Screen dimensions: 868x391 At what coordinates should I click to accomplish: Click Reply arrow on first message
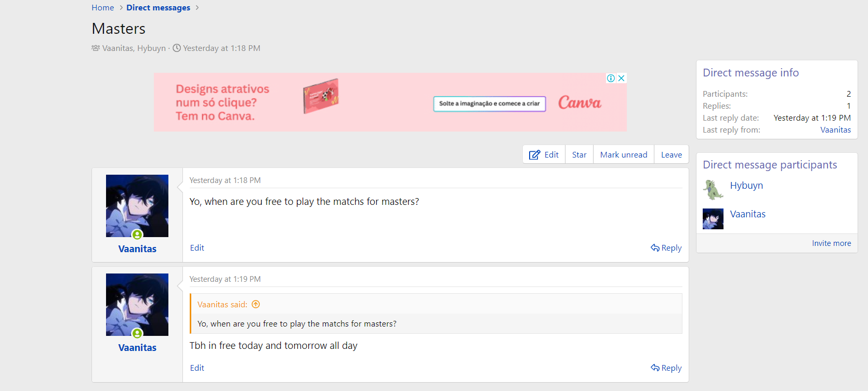click(666, 248)
